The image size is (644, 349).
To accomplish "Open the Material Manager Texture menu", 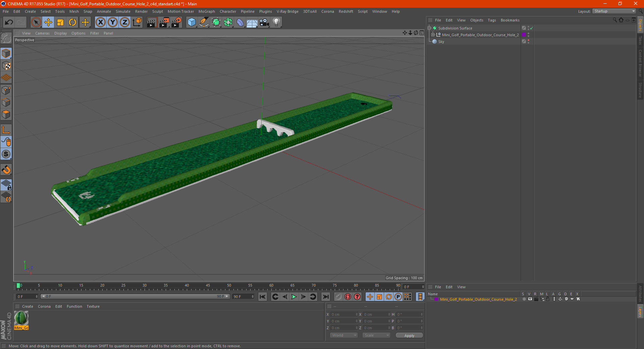I will [x=93, y=306].
